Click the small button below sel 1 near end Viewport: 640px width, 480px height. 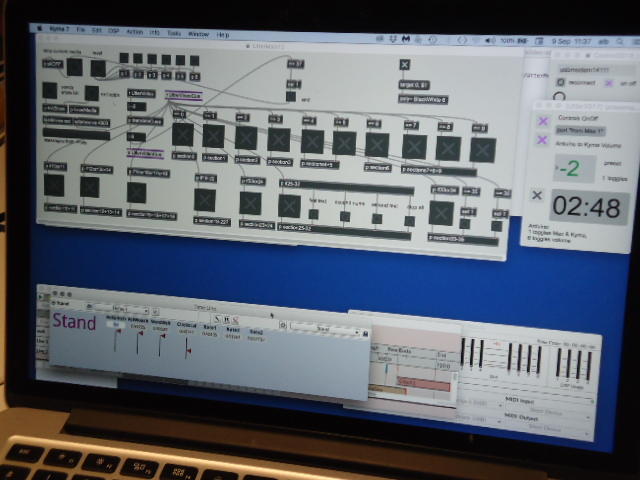[x=291, y=97]
